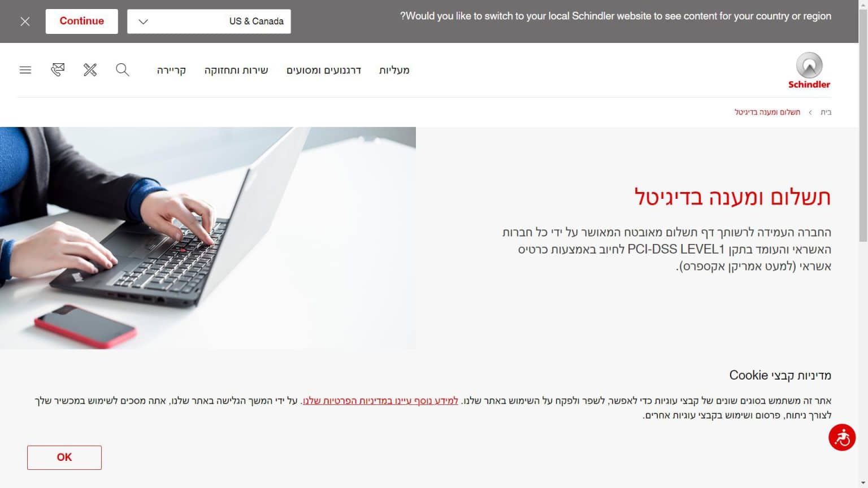The height and width of the screenshot is (488, 868).
Task: Accept cookies with the OK button
Action: 64,457
